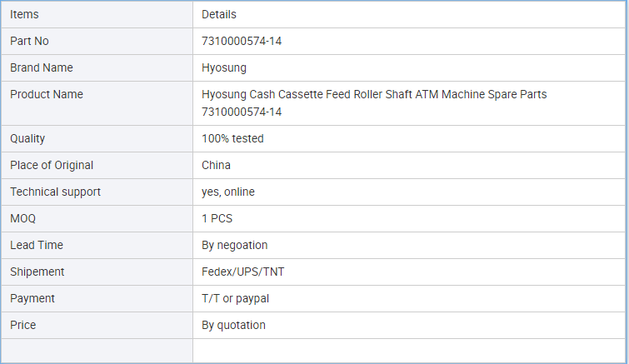
Task: Select the yes, online value
Action: click(x=227, y=192)
